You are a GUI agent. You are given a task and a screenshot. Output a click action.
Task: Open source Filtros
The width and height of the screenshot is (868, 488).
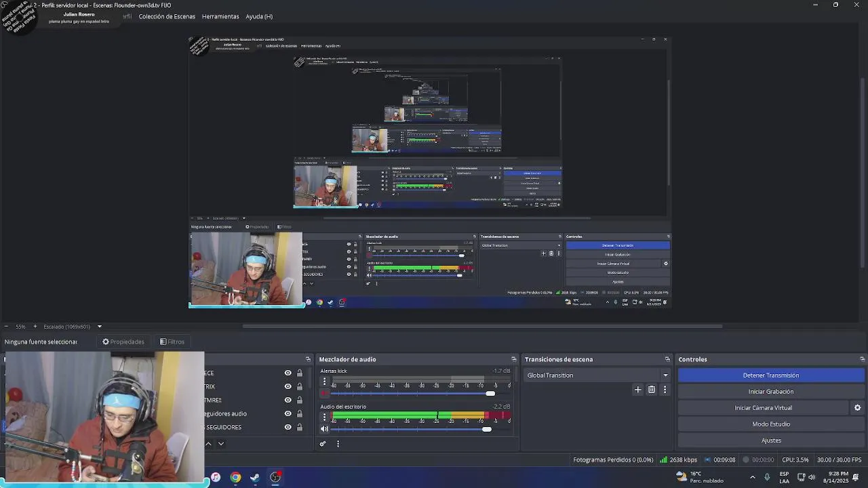[172, 342]
